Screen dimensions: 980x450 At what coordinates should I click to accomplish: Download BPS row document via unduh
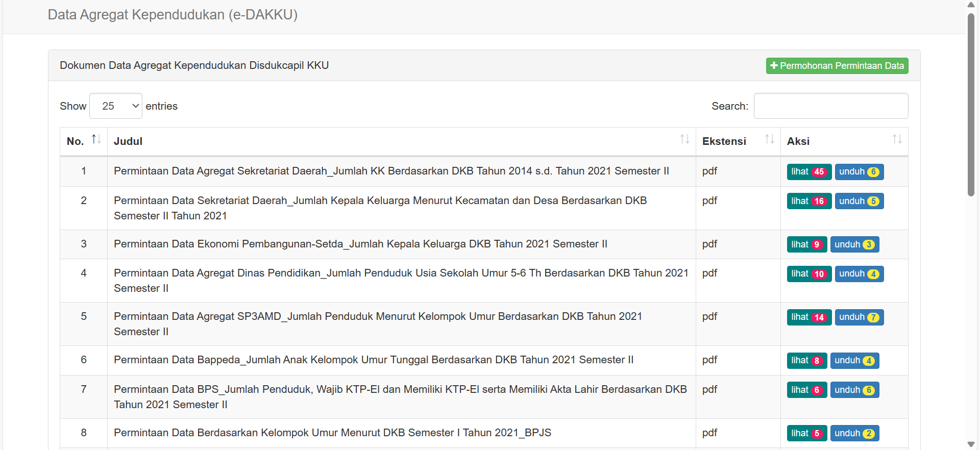[x=854, y=390]
